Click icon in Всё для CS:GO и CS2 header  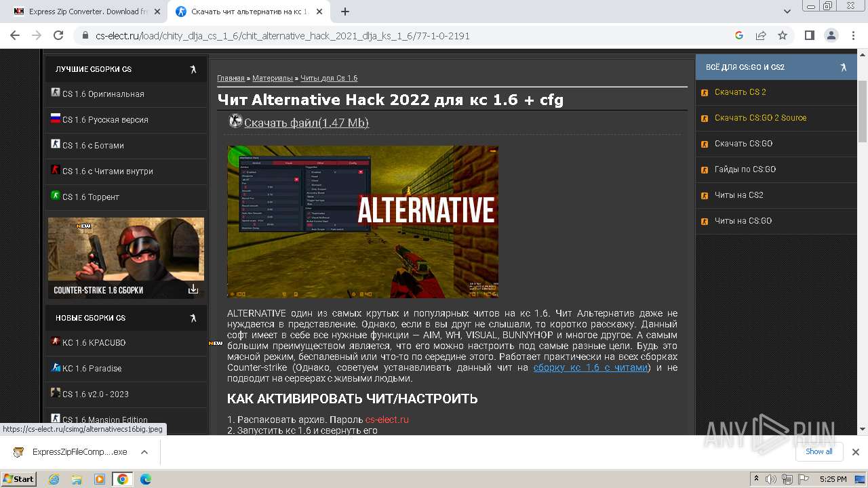[x=844, y=67]
